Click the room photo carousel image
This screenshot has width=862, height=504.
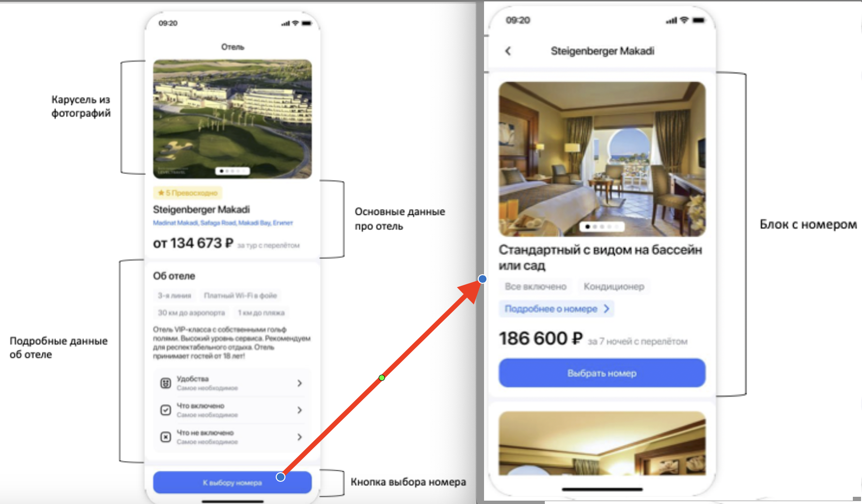click(x=602, y=159)
